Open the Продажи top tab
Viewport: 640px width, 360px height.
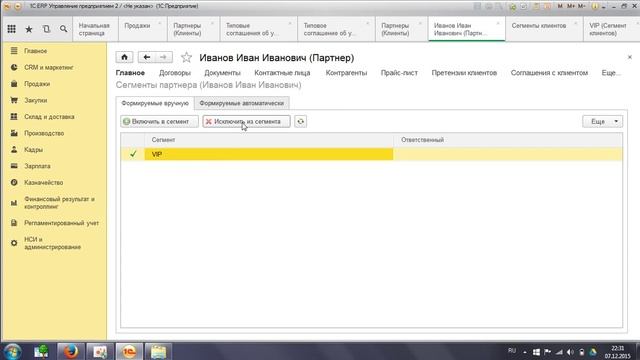[x=142, y=29]
